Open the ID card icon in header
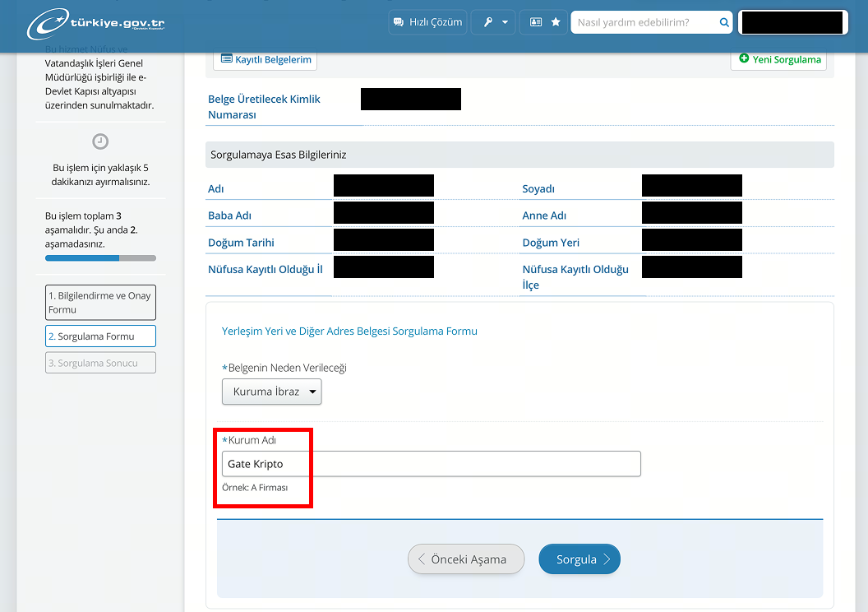This screenshot has width=868, height=612. pos(535,22)
